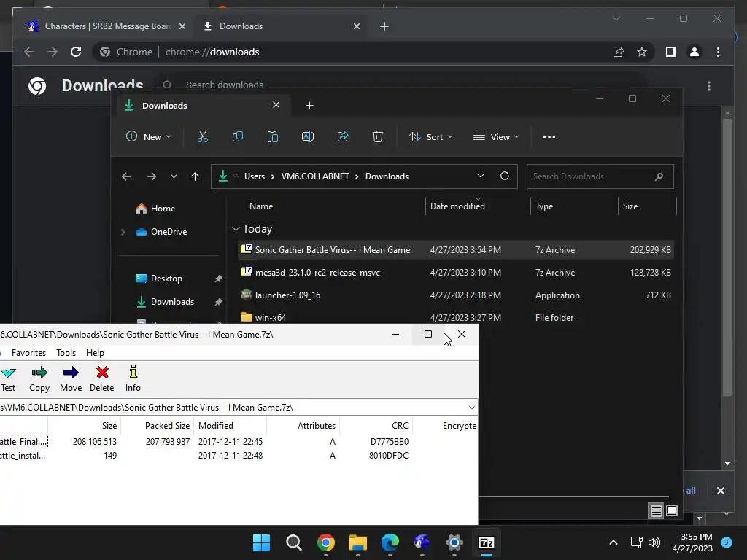Click the 7-Zip Move button

pyautogui.click(x=71, y=379)
